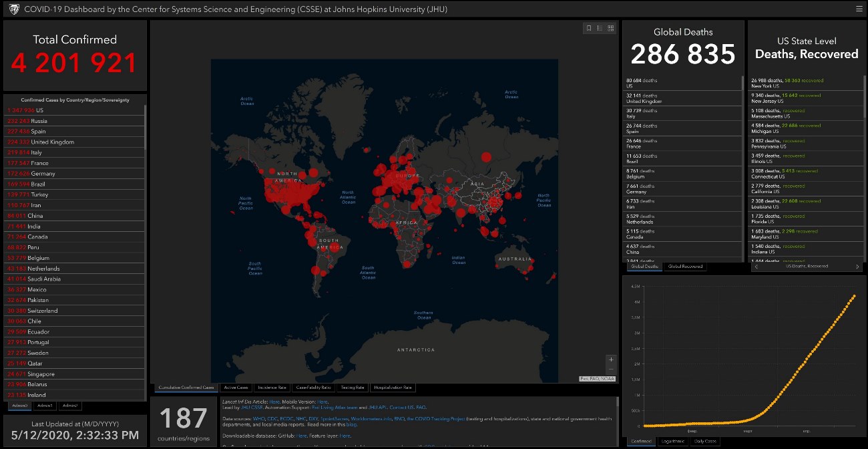
Task: Select US in confirmed cases list
Action: point(73,110)
